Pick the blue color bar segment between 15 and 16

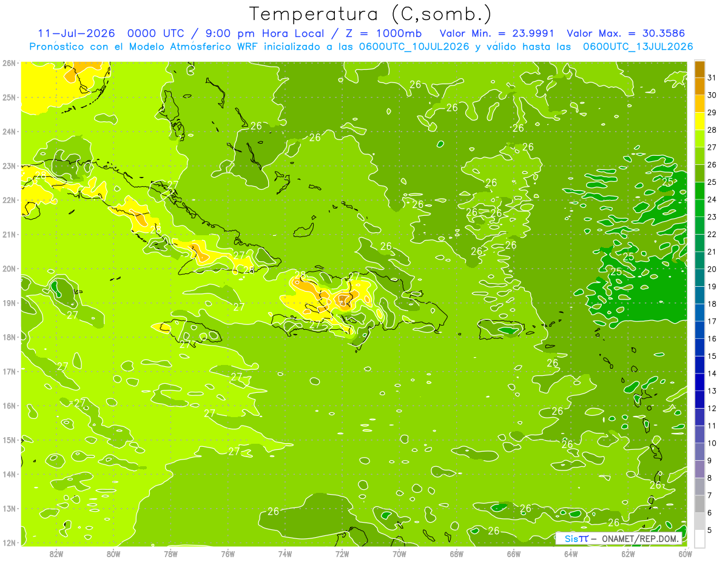point(699,347)
